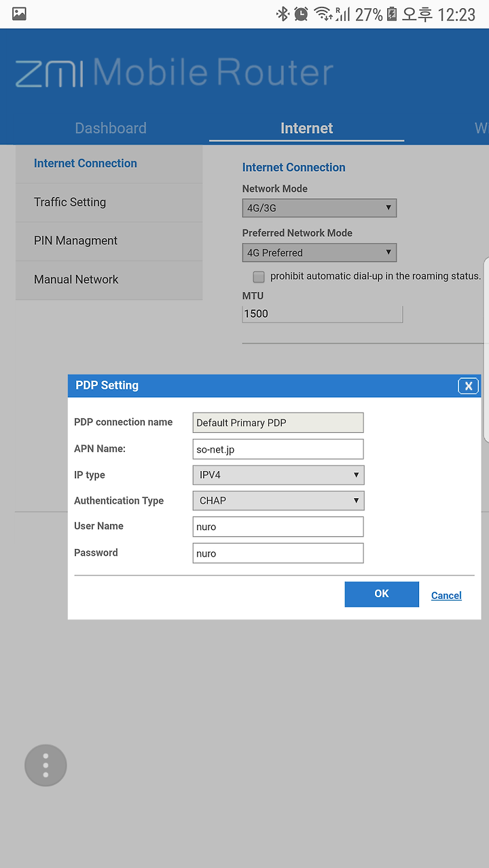Screen dimensions: 489x868
Task: Open Traffic Setting in the sidebar
Action: tap(109, 202)
